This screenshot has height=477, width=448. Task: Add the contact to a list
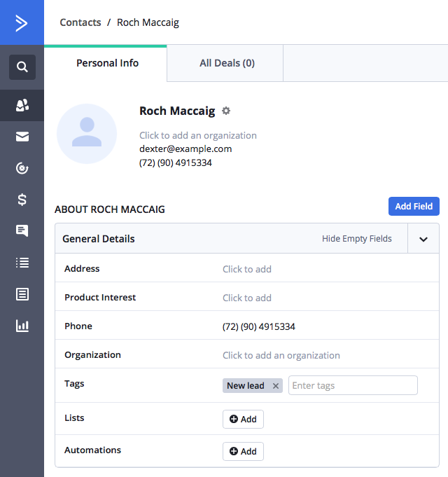click(x=243, y=419)
